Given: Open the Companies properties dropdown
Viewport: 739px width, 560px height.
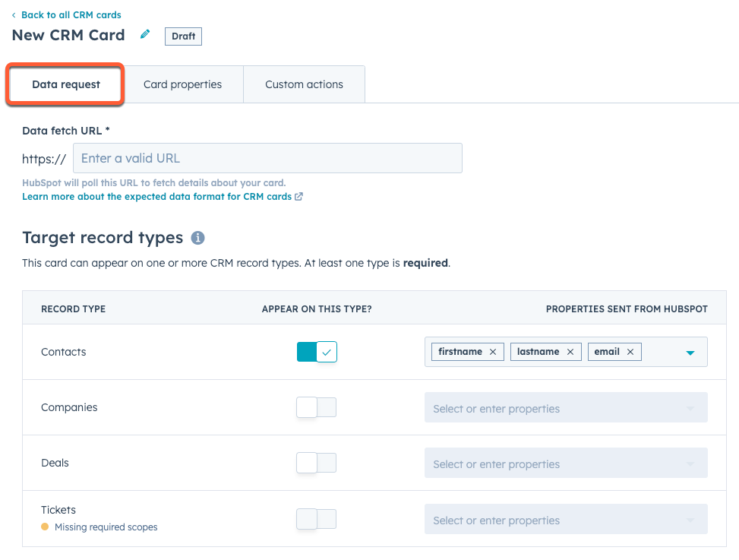Looking at the screenshot, I should click(x=566, y=408).
